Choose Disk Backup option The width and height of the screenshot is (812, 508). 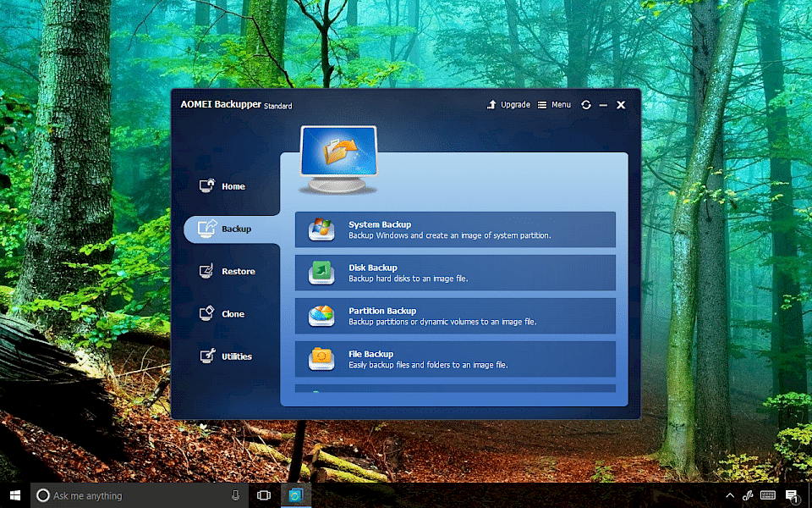tap(455, 273)
